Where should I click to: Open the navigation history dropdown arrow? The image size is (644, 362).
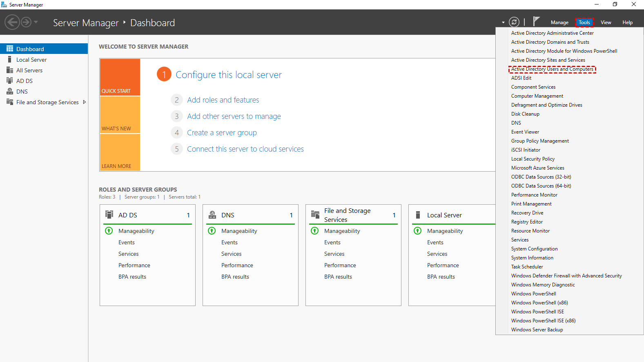[x=36, y=22]
